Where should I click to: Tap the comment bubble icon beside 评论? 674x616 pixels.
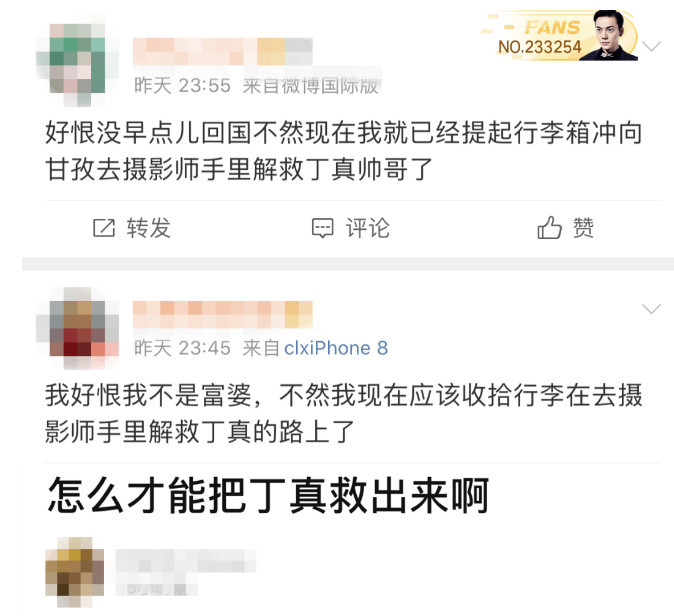point(322,228)
